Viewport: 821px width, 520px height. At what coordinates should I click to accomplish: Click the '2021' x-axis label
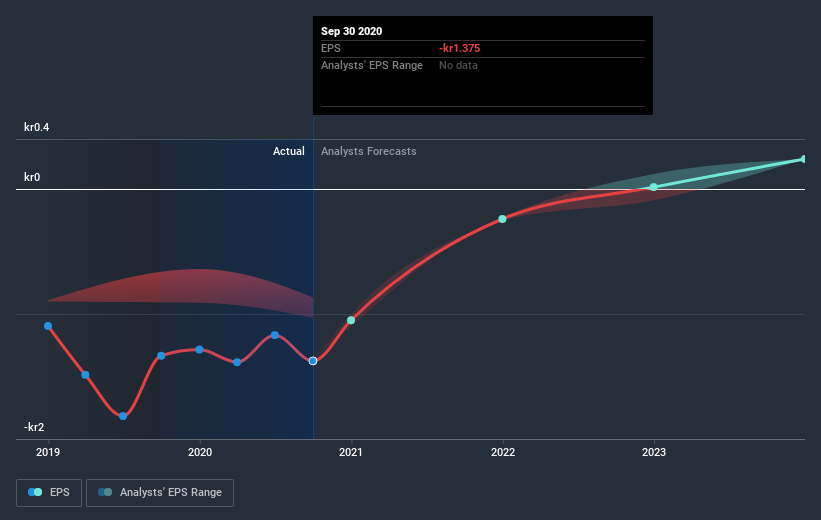tap(350, 452)
